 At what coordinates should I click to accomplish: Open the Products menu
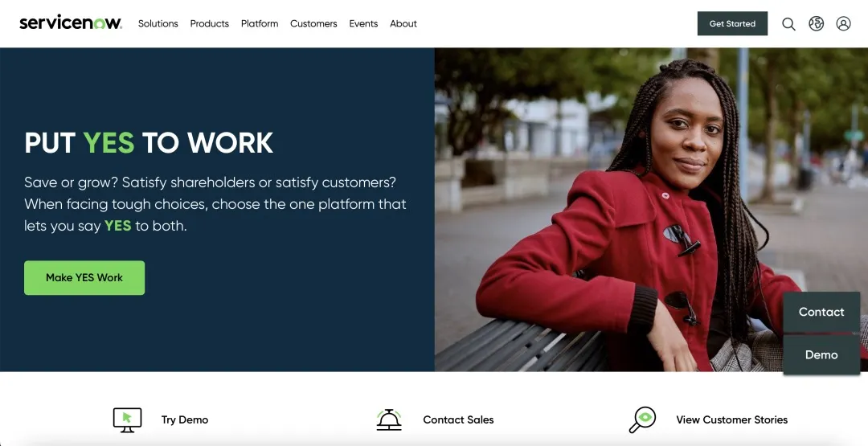coord(209,23)
